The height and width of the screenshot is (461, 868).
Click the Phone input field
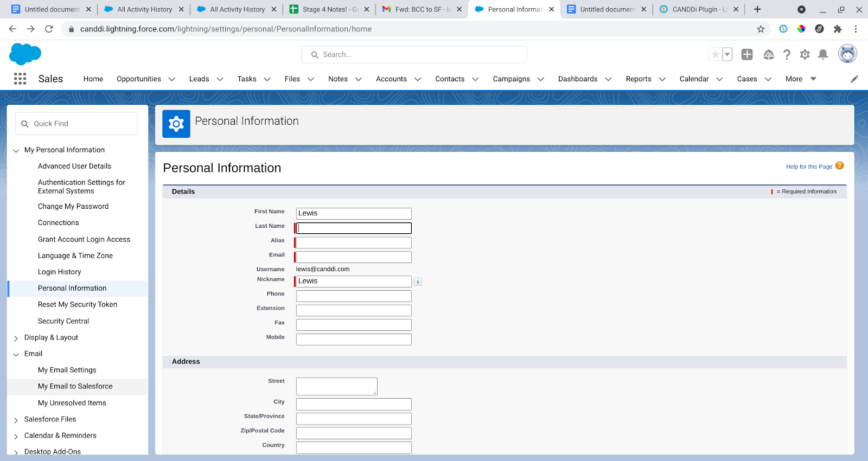[354, 296]
